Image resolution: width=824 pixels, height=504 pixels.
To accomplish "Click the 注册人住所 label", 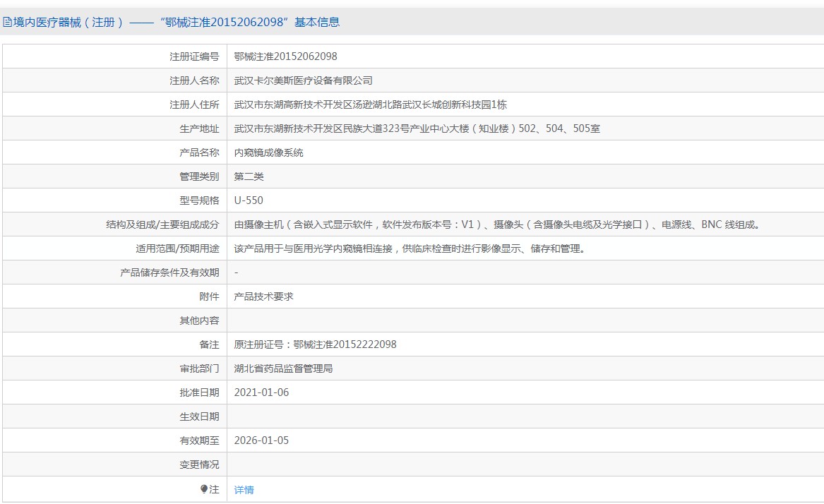I will tap(194, 104).
